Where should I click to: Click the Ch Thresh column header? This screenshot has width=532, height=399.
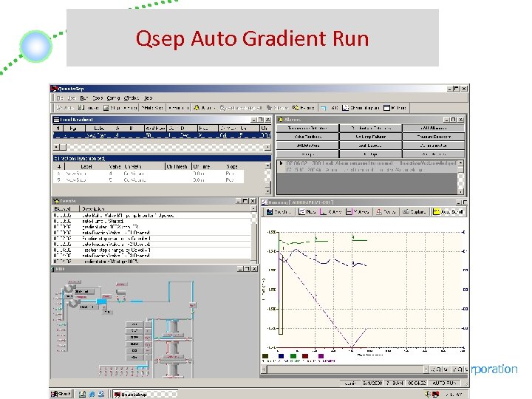click(177, 166)
